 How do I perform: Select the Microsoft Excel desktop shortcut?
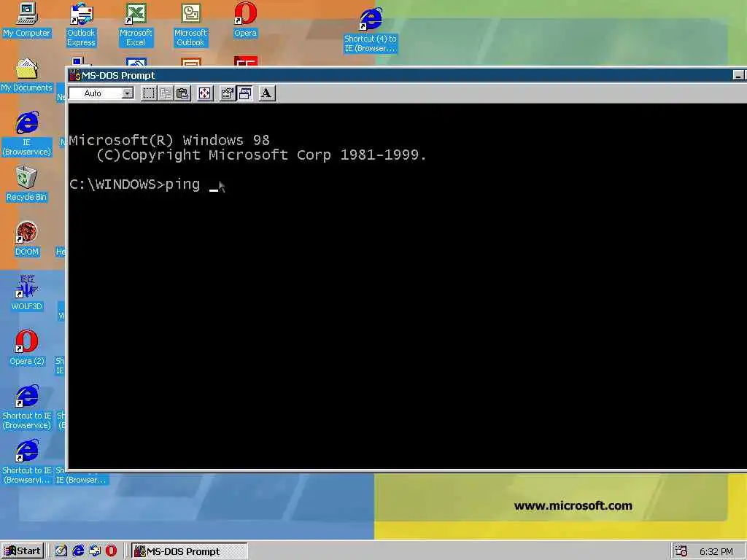136,25
